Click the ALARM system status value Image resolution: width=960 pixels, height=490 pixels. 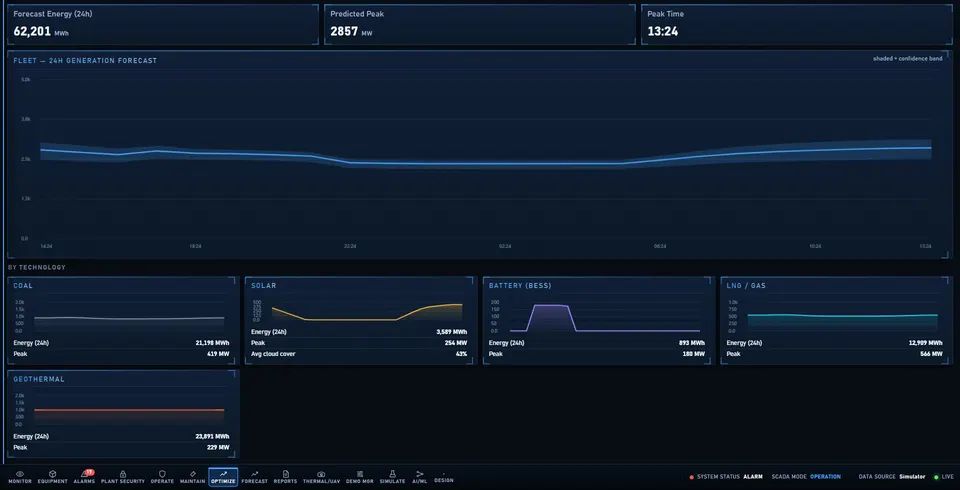[x=753, y=477]
